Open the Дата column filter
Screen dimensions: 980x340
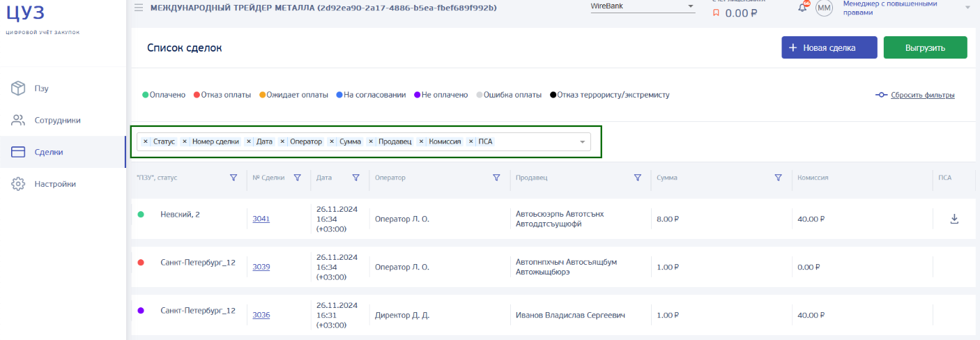point(356,178)
